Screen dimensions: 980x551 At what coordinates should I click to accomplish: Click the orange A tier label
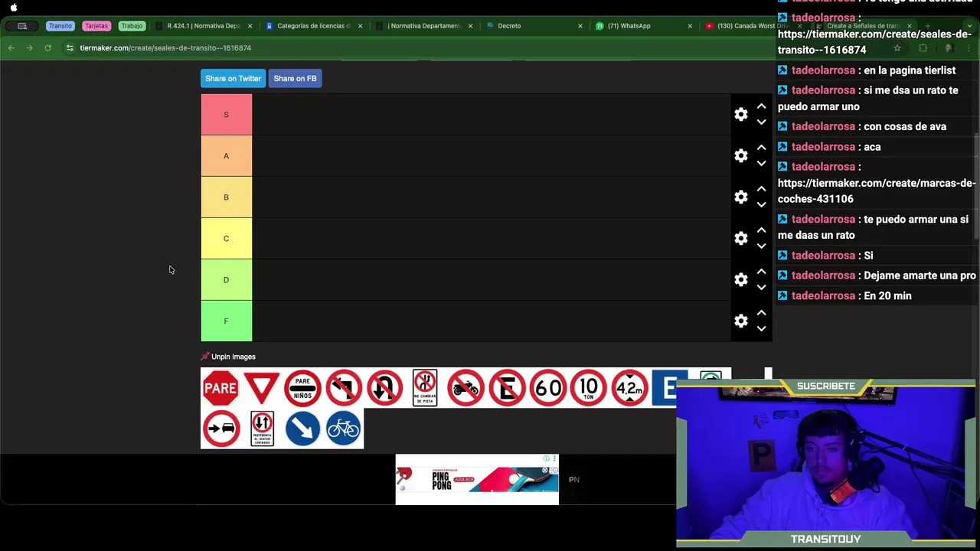[x=226, y=155]
